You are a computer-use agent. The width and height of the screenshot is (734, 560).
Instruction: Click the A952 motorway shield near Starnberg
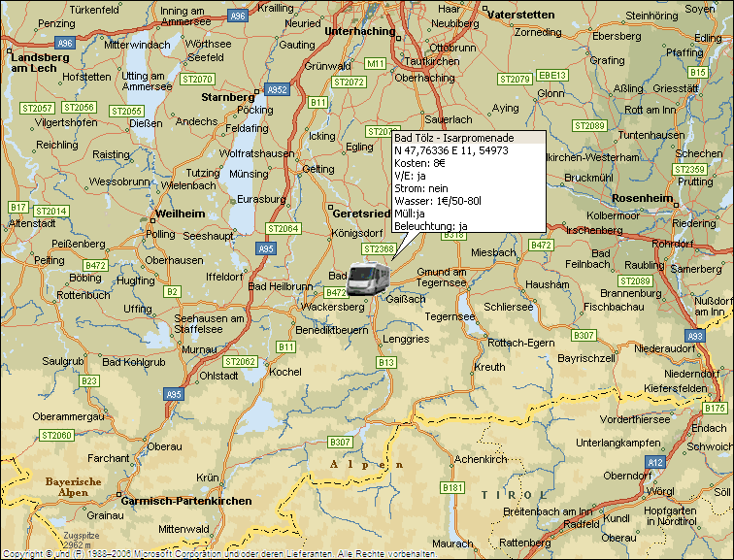tap(277, 89)
